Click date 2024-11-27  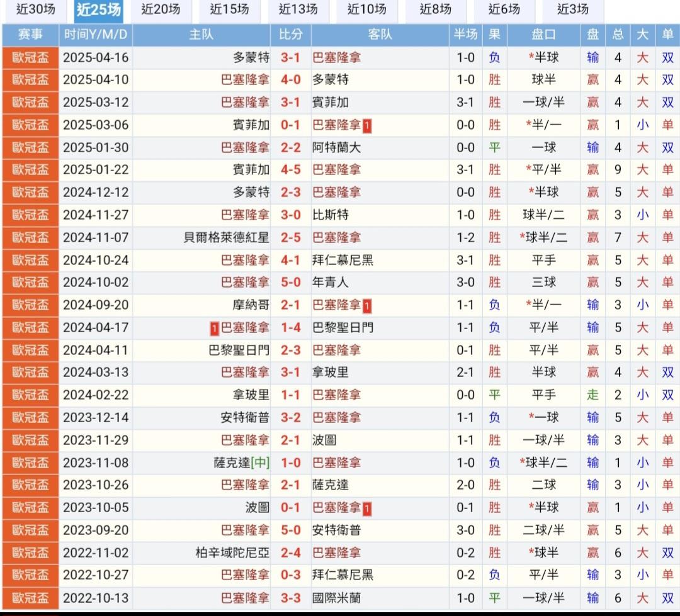point(96,215)
